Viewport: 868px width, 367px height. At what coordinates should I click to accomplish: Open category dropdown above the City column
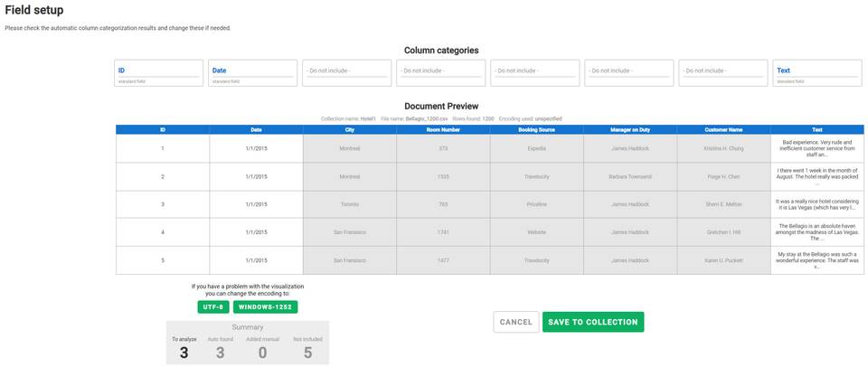pyautogui.click(x=347, y=73)
